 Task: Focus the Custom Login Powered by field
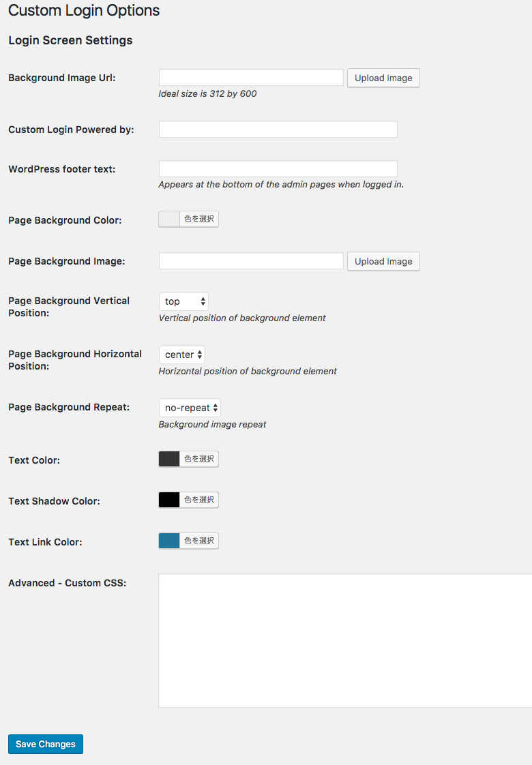point(278,130)
